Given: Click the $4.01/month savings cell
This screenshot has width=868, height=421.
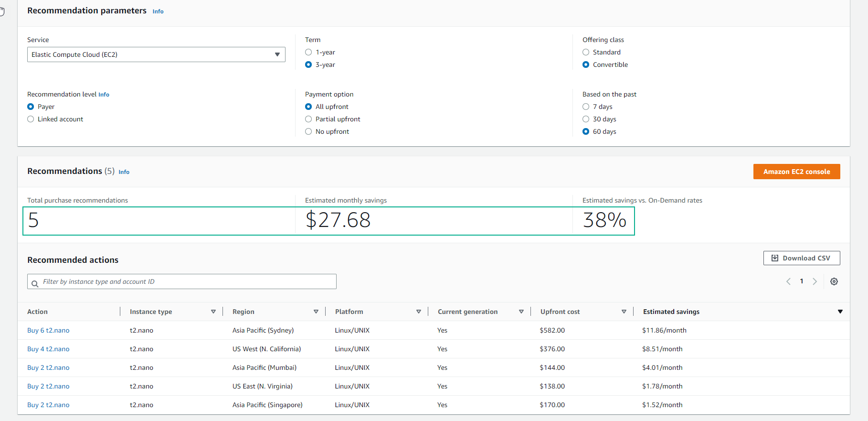Looking at the screenshot, I should click(x=662, y=367).
